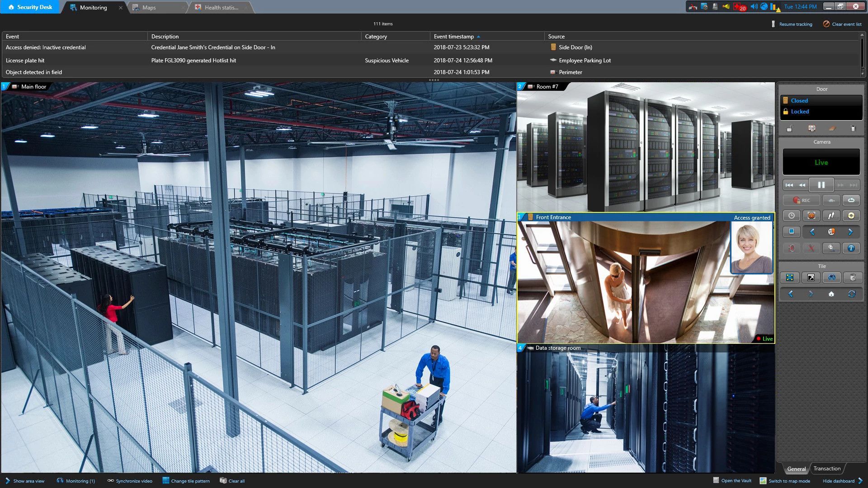
Task: Click the tile home icon
Action: click(831, 294)
